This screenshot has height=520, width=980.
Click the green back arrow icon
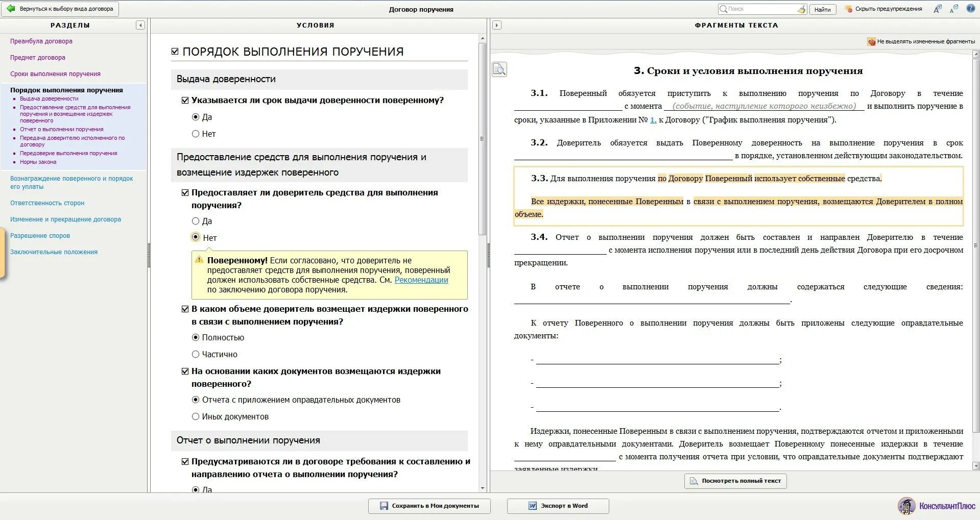pyautogui.click(x=11, y=9)
